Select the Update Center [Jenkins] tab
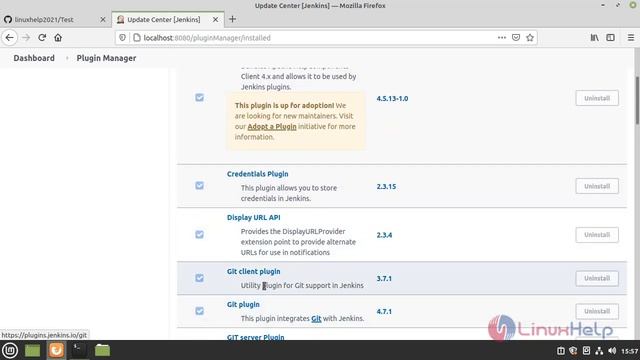This screenshot has height=360, width=640. [168, 20]
